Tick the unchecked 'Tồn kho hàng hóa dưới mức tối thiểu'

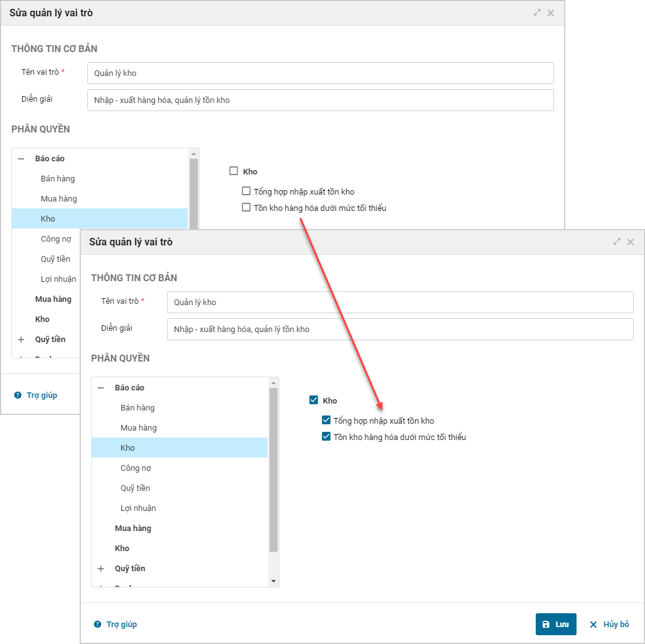click(246, 208)
